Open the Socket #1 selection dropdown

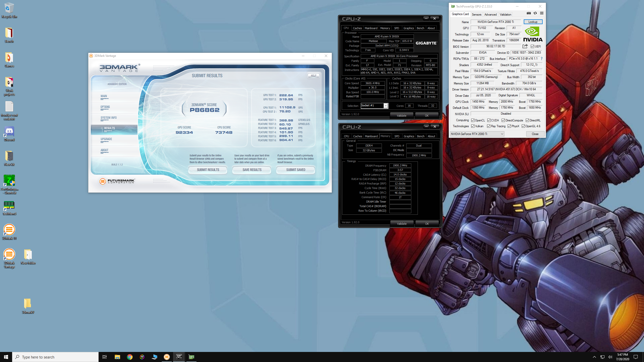tap(374, 106)
